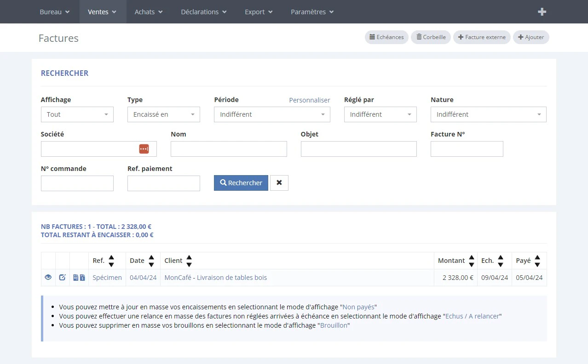The image size is (588, 364).
Task: Click the Factures page title
Action: [58, 38]
